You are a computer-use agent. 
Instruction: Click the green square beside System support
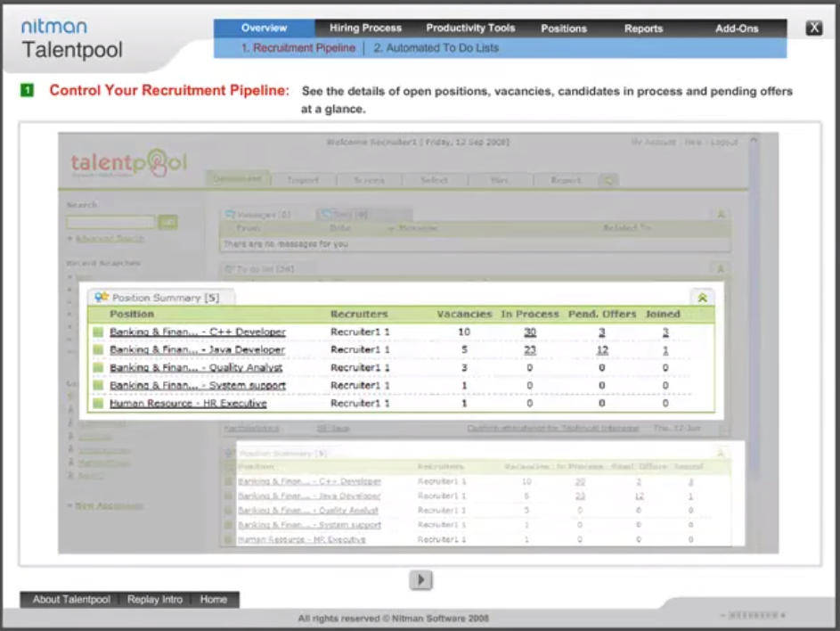point(98,385)
